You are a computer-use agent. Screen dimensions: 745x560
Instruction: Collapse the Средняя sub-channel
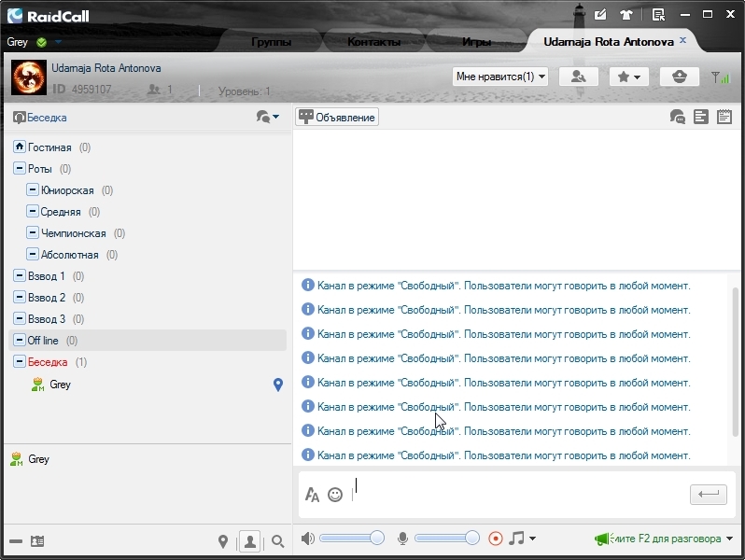pos(33,211)
